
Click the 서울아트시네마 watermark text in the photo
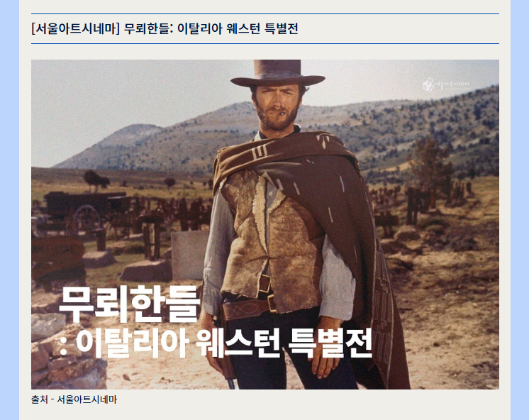pyautogui.click(x=452, y=84)
